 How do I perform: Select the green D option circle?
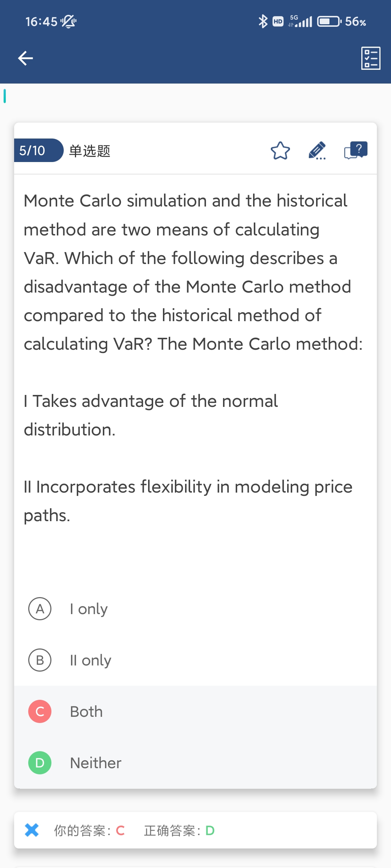click(40, 763)
